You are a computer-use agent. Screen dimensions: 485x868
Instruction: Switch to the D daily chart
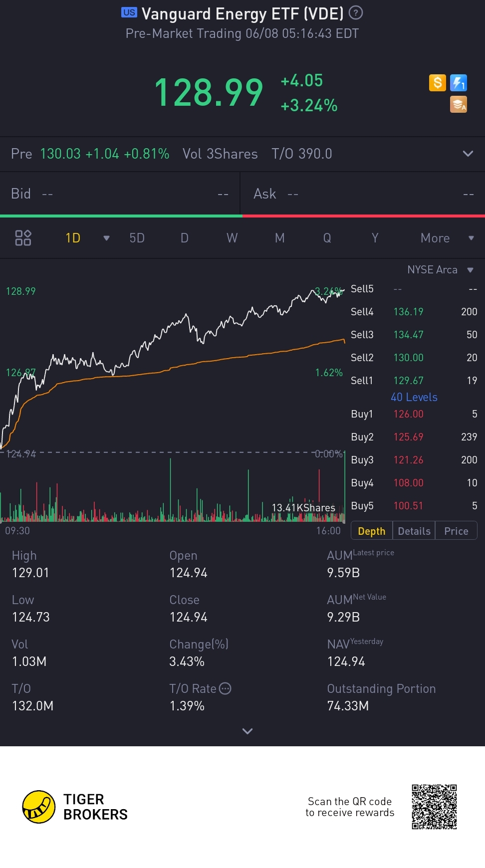pos(185,238)
